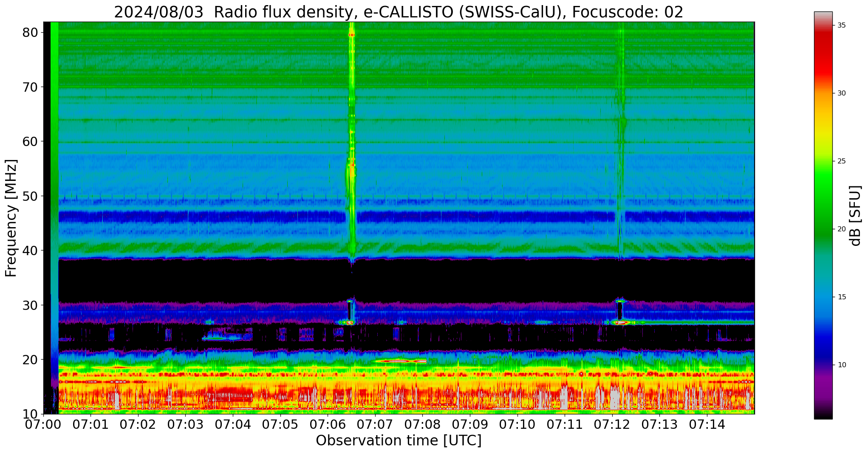
Task: Click the 07:02 time tick label
Action: (138, 425)
